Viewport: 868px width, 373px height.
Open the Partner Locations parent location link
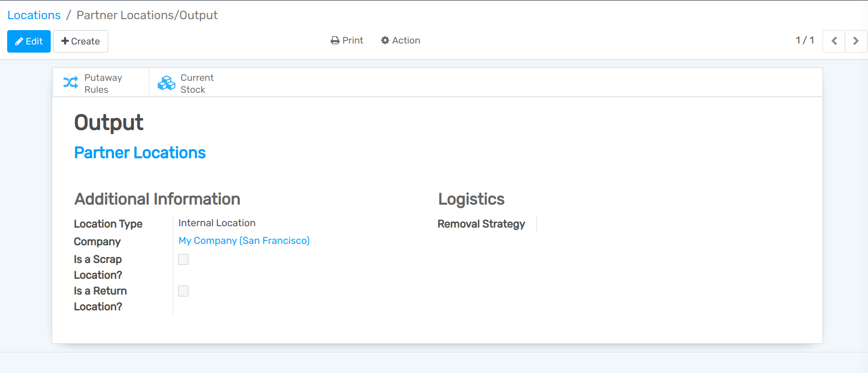click(x=140, y=153)
